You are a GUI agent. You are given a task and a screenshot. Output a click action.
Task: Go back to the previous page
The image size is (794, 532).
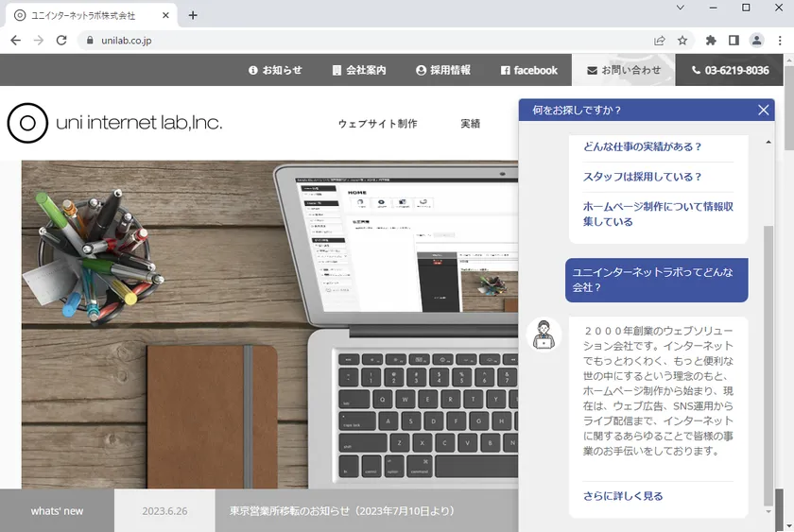pyautogui.click(x=16, y=41)
